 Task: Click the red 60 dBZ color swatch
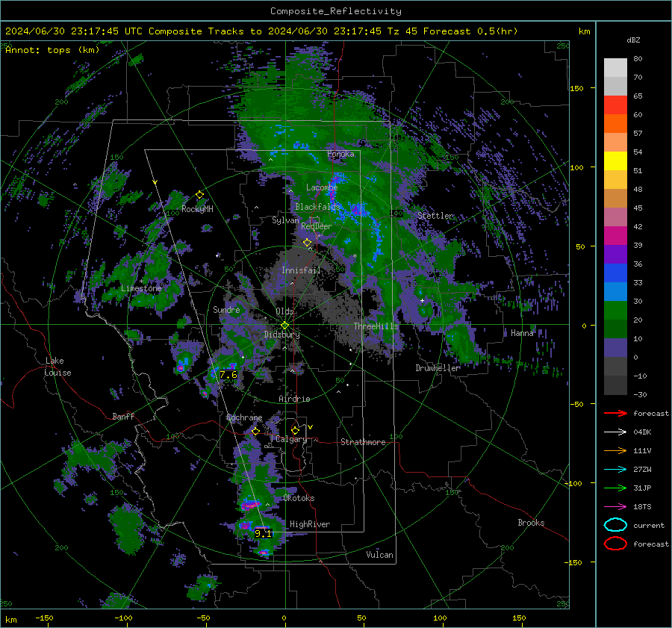(615, 105)
